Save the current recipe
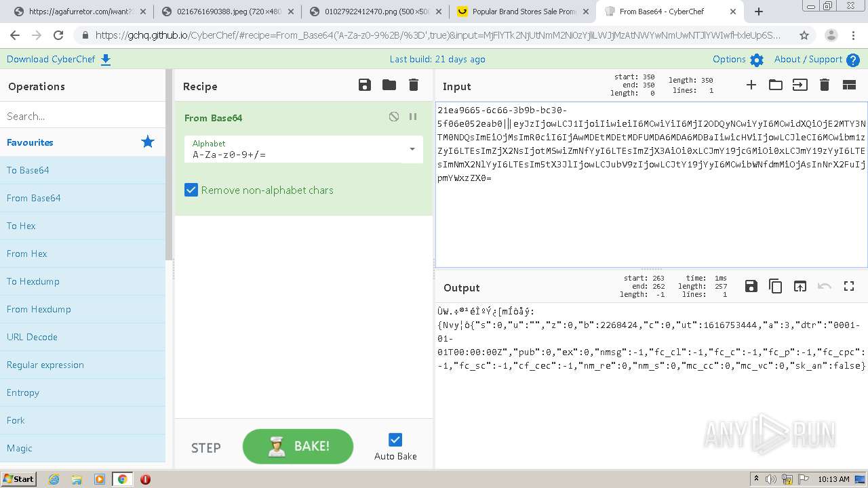 (x=365, y=85)
